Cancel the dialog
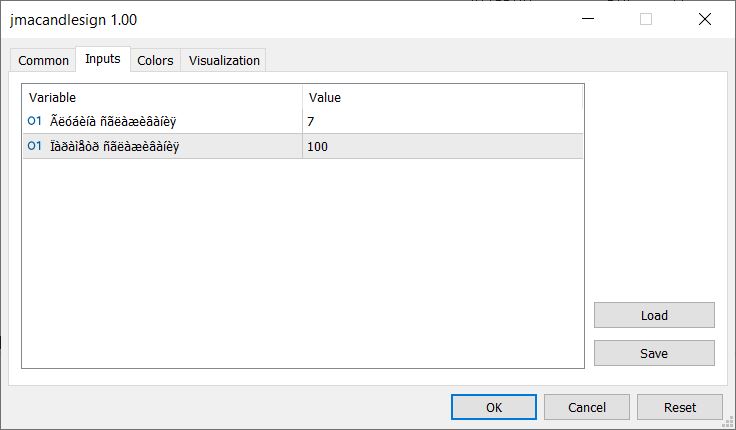This screenshot has height=430, width=736. [x=587, y=407]
